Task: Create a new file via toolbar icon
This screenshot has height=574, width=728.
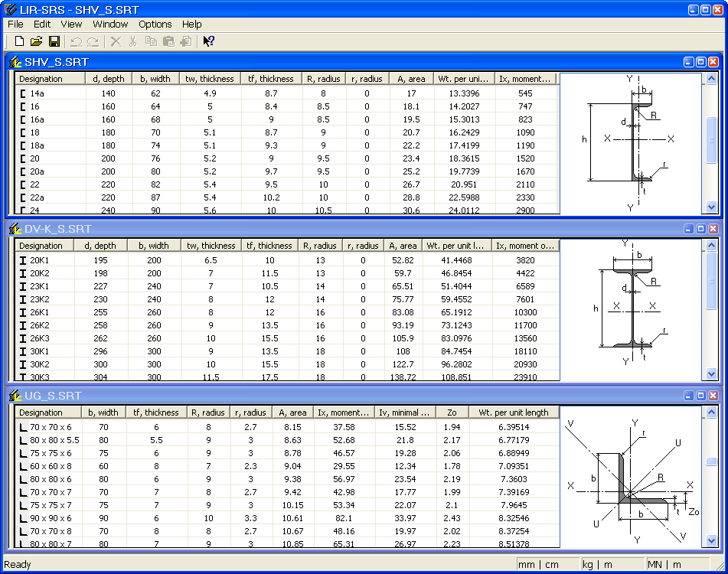Action: tap(19, 41)
